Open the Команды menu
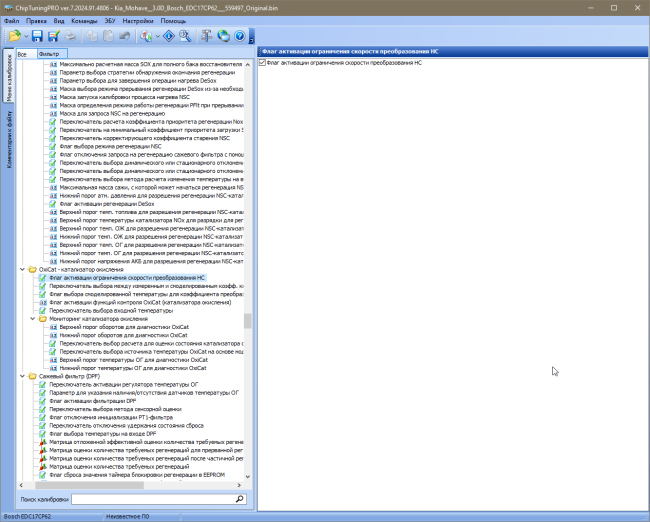Viewport: 650px width, 522px height. click(84, 21)
